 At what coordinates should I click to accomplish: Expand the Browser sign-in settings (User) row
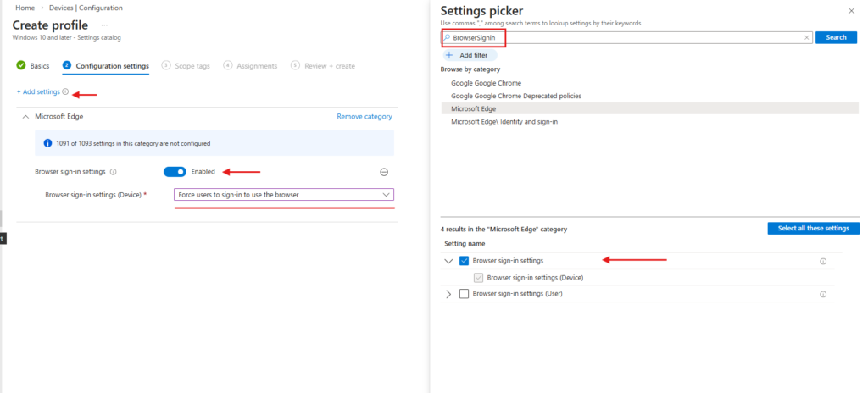pos(448,294)
